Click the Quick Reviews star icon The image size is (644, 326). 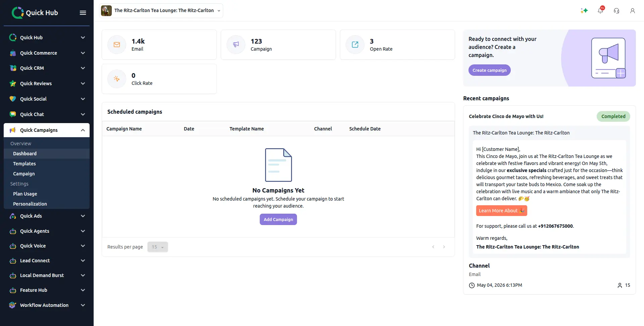(x=13, y=84)
